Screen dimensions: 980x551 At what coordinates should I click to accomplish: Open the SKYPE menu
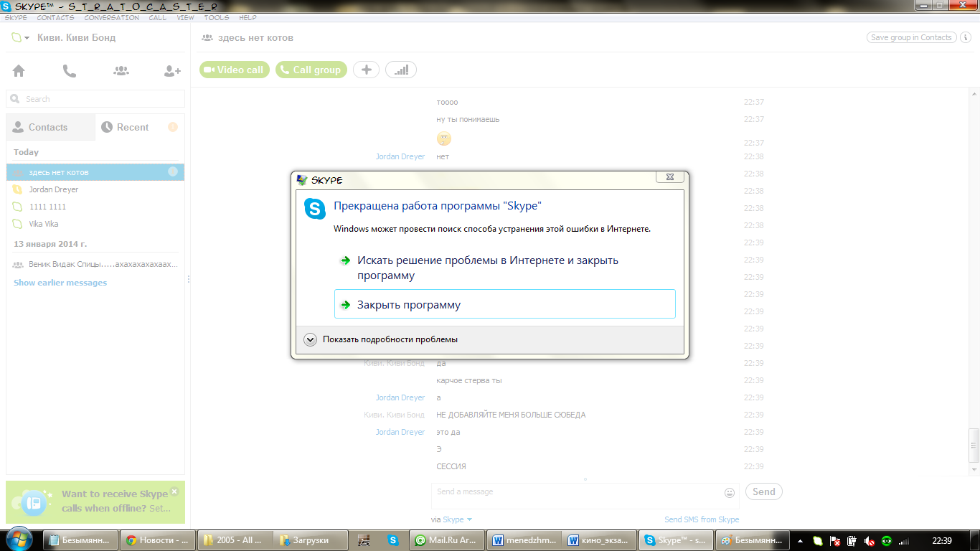(x=16, y=17)
